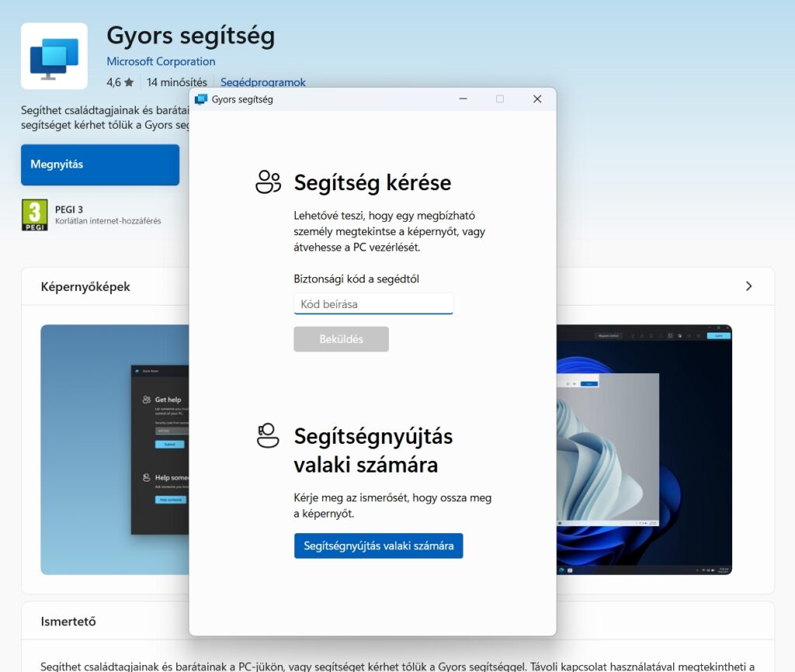Open the Windows 11 desktop screenshot thumbnail

(644, 449)
